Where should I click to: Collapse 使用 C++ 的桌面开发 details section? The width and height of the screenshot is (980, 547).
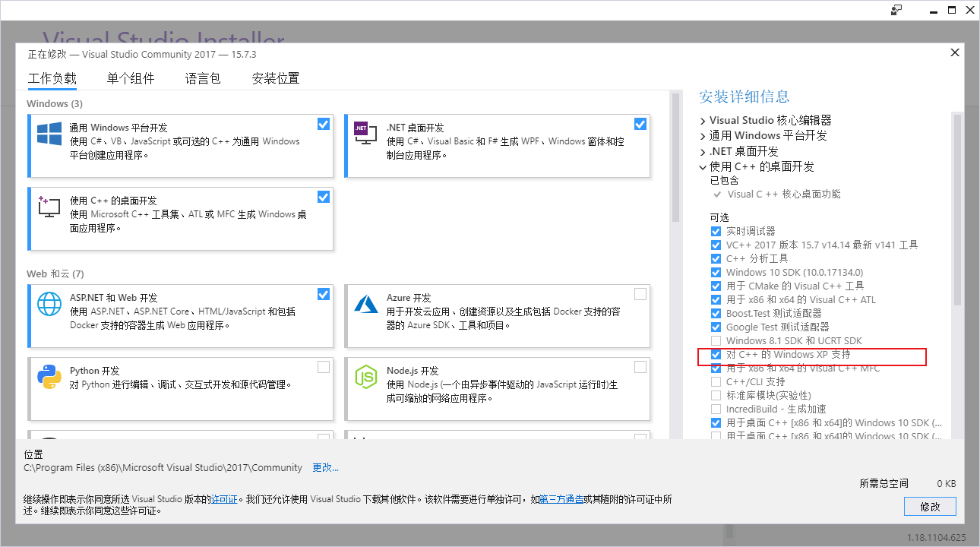coord(703,166)
